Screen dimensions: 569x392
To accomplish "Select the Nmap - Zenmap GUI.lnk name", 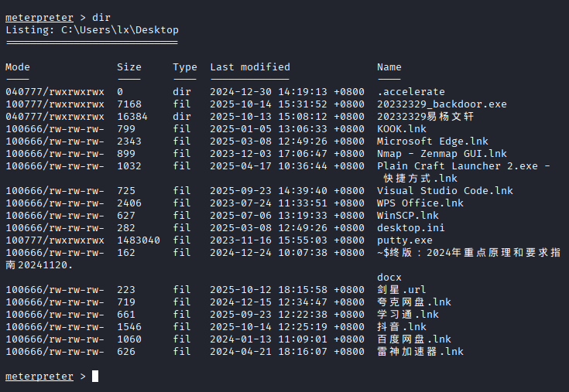I will coord(441,154).
